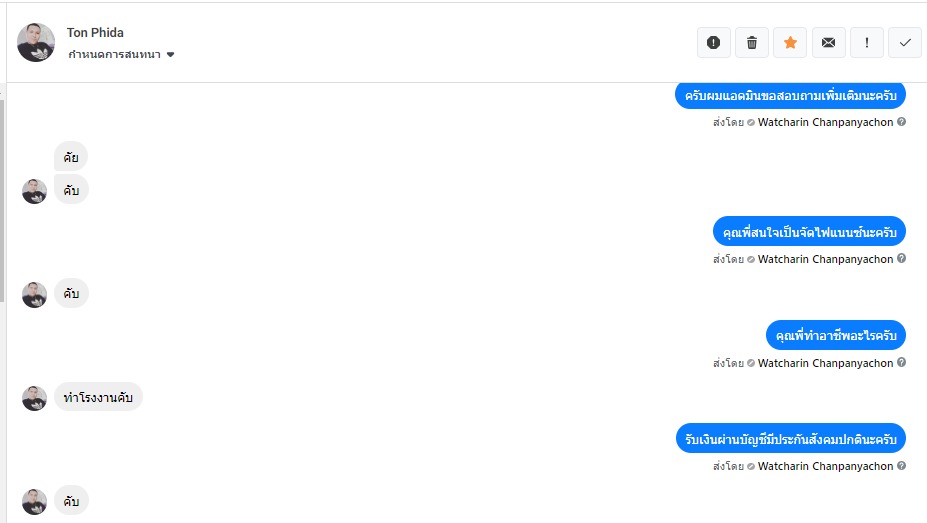
Task: Click Watcharin Chanpanyachon under the first blue message
Action: (825, 122)
